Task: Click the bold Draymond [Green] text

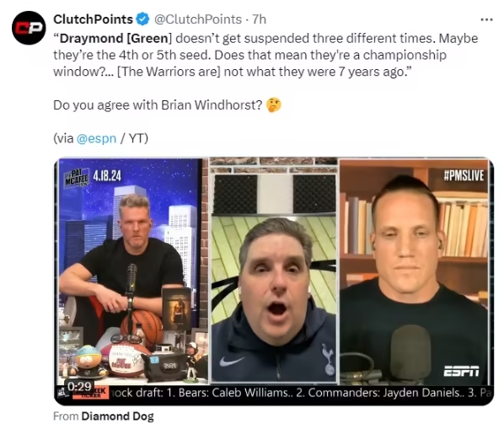Action: [x=115, y=38]
